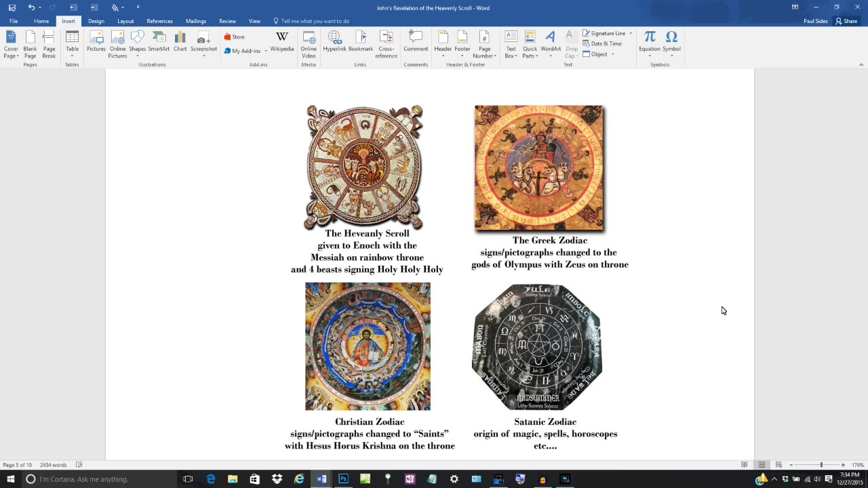Open the Quick Parts menu
This screenshot has height=488, width=868.
pyautogui.click(x=530, y=45)
